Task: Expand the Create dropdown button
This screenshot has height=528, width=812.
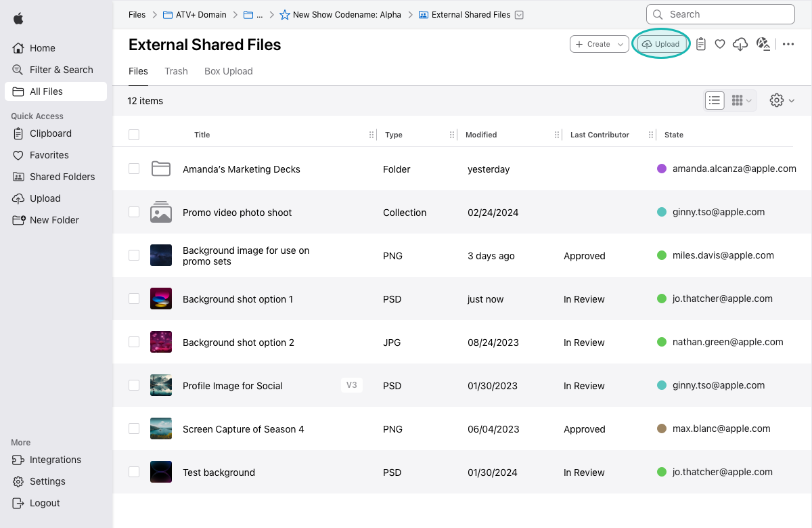Action: [600, 44]
